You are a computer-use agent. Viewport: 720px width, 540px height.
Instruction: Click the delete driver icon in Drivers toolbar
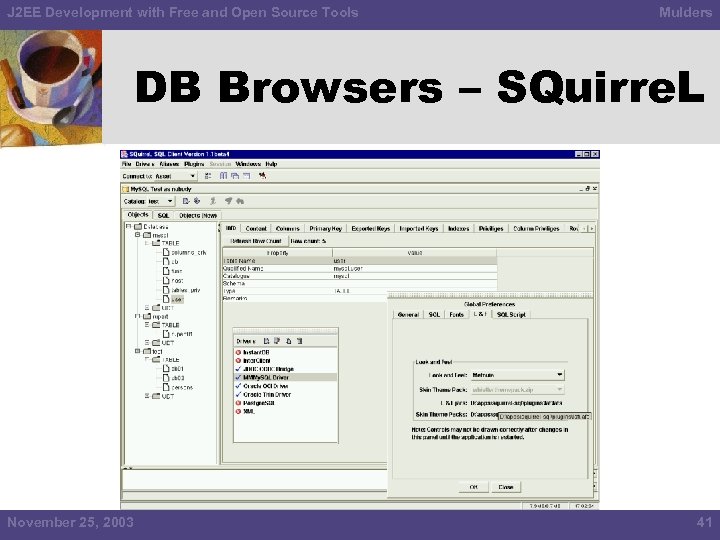point(299,341)
